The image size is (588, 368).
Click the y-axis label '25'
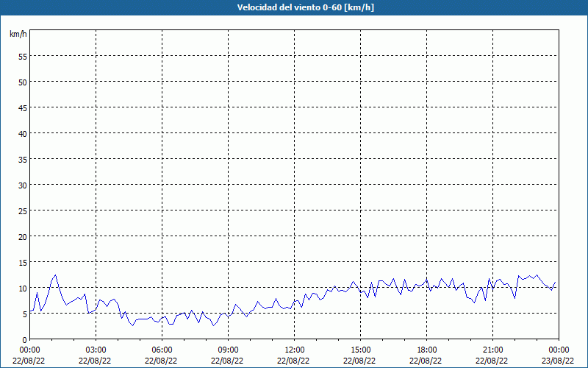pos(23,211)
